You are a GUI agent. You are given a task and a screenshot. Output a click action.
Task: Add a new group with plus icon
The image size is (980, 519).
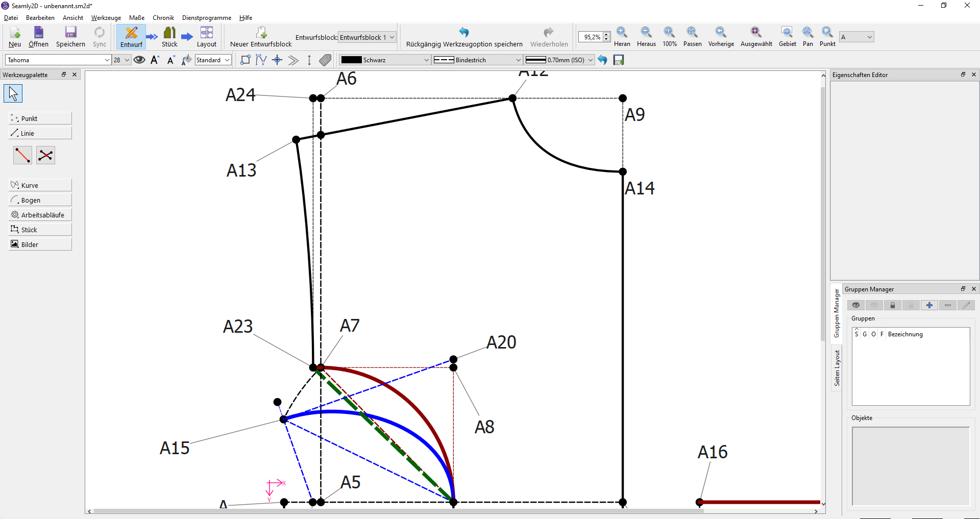click(x=929, y=305)
